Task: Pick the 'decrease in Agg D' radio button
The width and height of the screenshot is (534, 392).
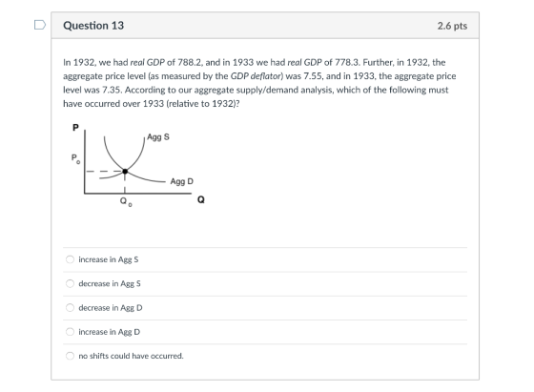Action: 70,308
